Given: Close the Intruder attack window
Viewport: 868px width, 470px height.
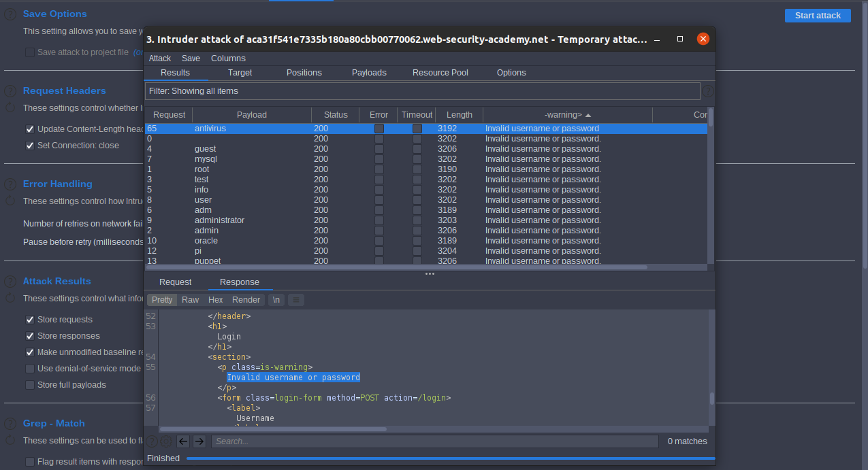Looking at the screenshot, I should tap(703, 39).
